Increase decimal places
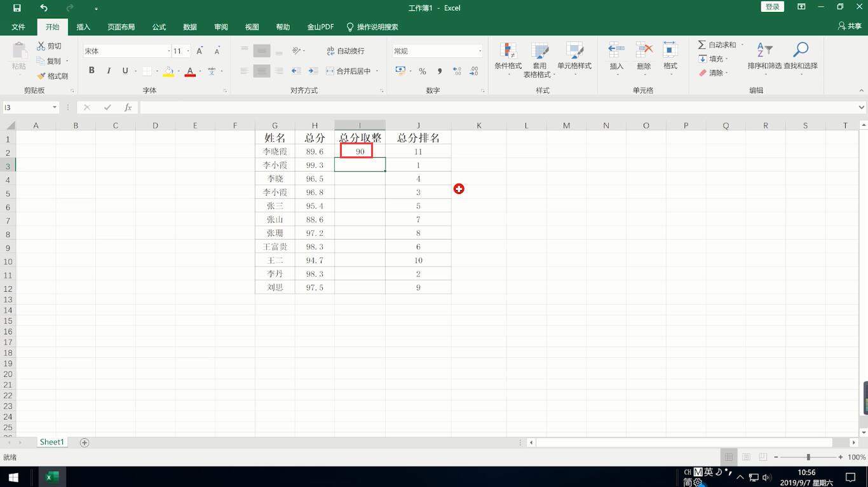This screenshot has height=487, width=868. tap(457, 71)
